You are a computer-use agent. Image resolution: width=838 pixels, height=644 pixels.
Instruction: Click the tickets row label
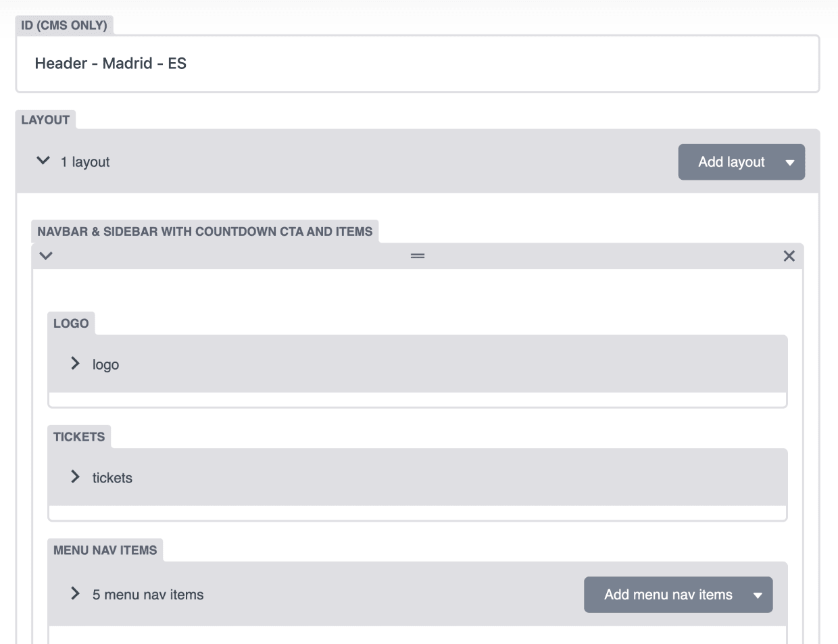pyautogui.click(x=112, y=478)
